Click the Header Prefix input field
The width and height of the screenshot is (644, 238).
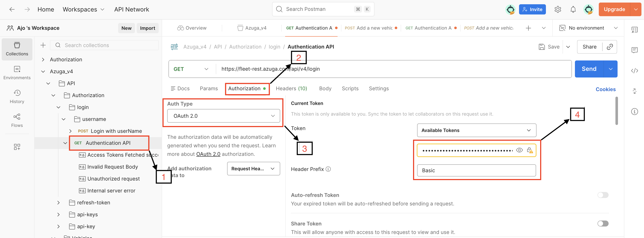click(476, 170)
